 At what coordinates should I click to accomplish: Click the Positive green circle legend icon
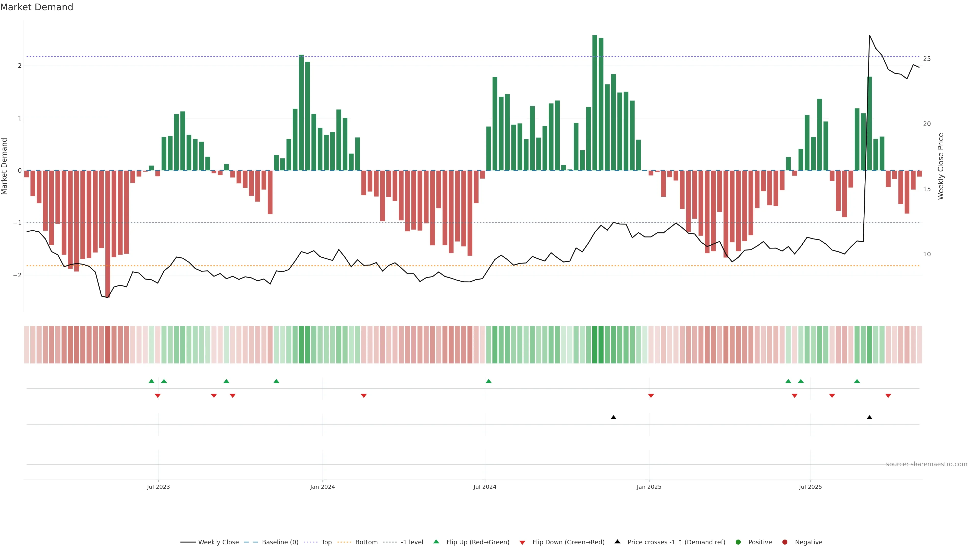738,542
